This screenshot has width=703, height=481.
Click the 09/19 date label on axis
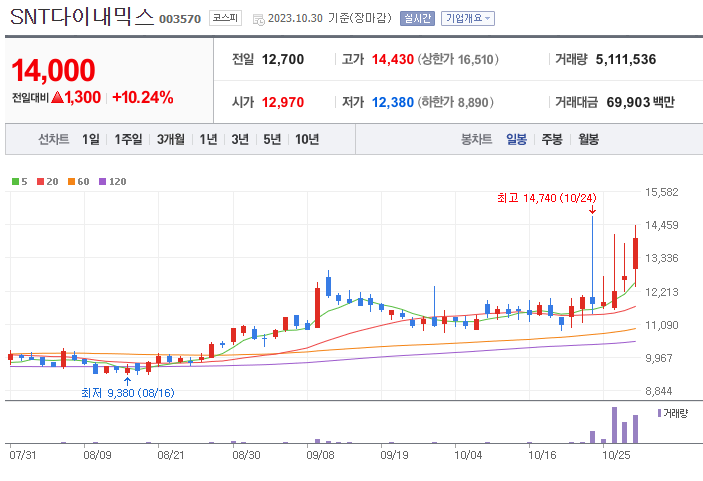point(394,455)
